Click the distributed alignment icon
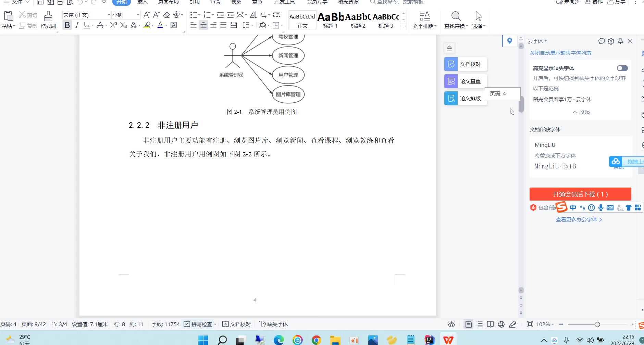Image resolution: width=644 pixels, height=345 pixels. [x=233, y=25]
